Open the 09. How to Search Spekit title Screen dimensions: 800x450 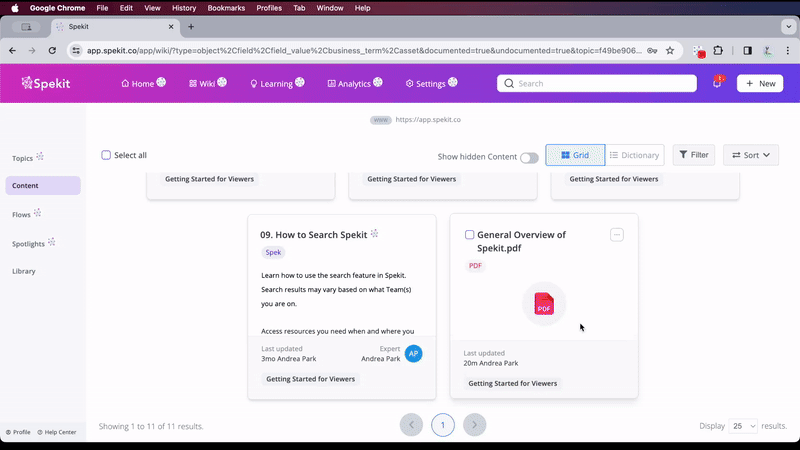[x=313, y=235]
